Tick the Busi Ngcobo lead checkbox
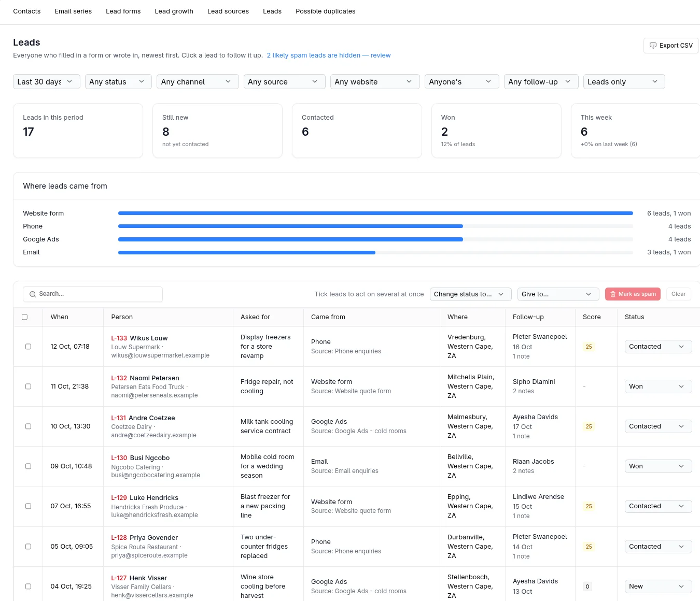This screenshot has width=700, height=601. [28, 466]
